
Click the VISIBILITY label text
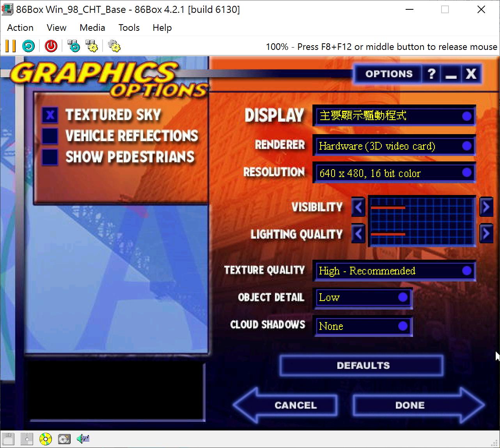(x=317, y=207)
